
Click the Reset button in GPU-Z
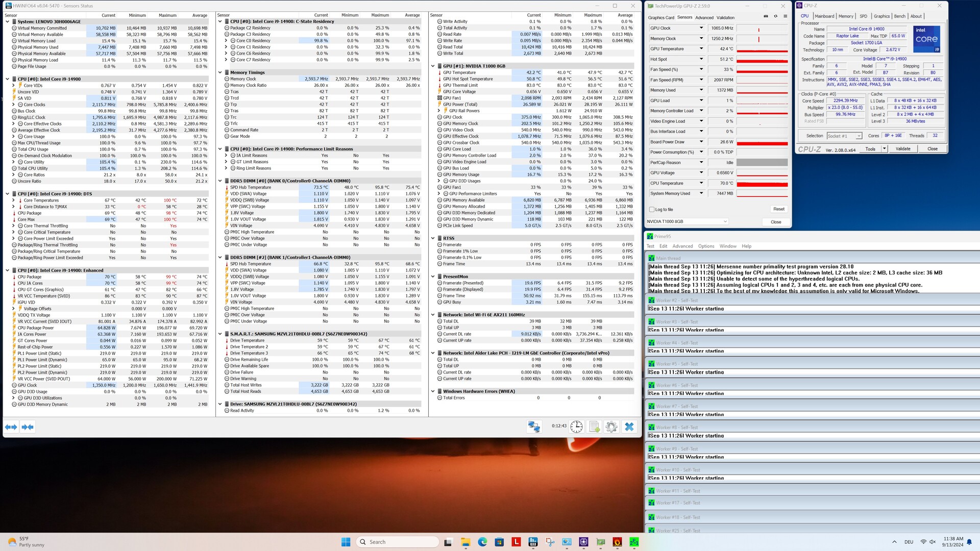(778, 209)
